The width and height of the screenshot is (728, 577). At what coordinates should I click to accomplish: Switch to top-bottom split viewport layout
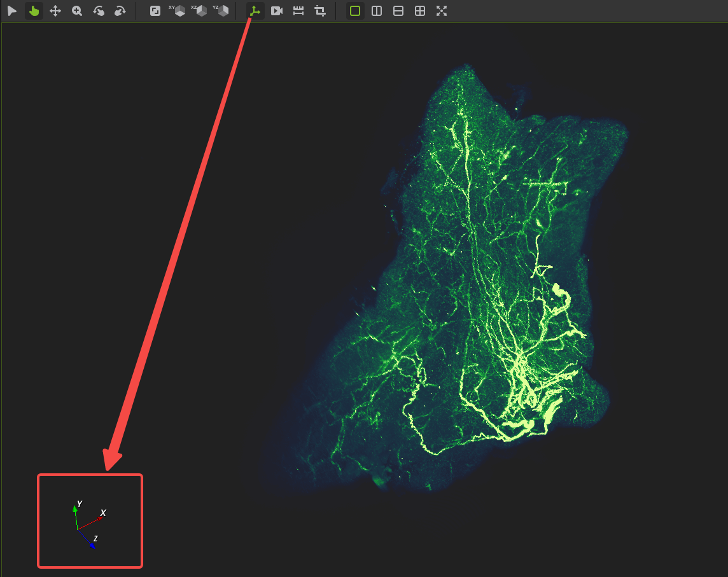click(x=398, y=11)
